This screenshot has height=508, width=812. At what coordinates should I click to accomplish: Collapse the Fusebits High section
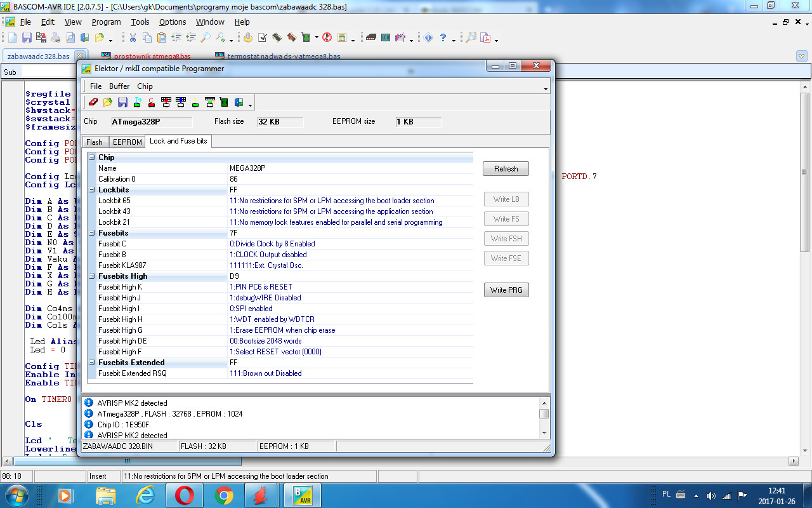point(91,276)
